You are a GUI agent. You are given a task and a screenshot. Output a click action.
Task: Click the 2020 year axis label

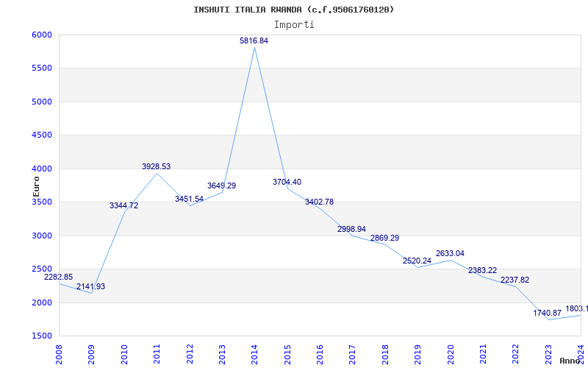point(451,355)
